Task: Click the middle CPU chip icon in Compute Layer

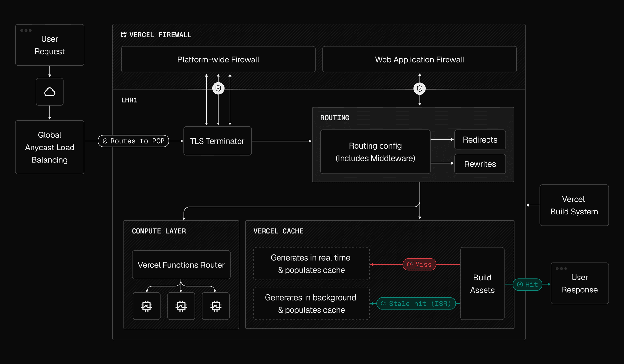Action: coord(181,306)
